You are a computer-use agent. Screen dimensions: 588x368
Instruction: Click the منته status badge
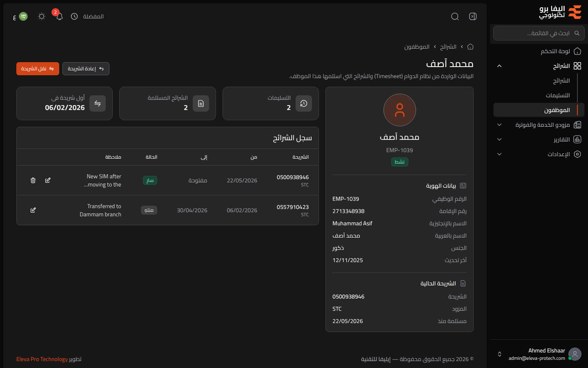[x=149, y=210]
